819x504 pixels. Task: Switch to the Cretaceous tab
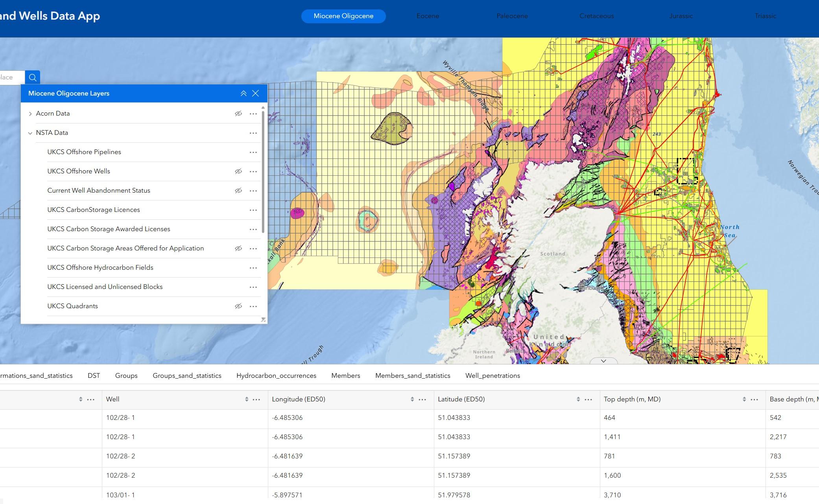click(x=597, y=16)
